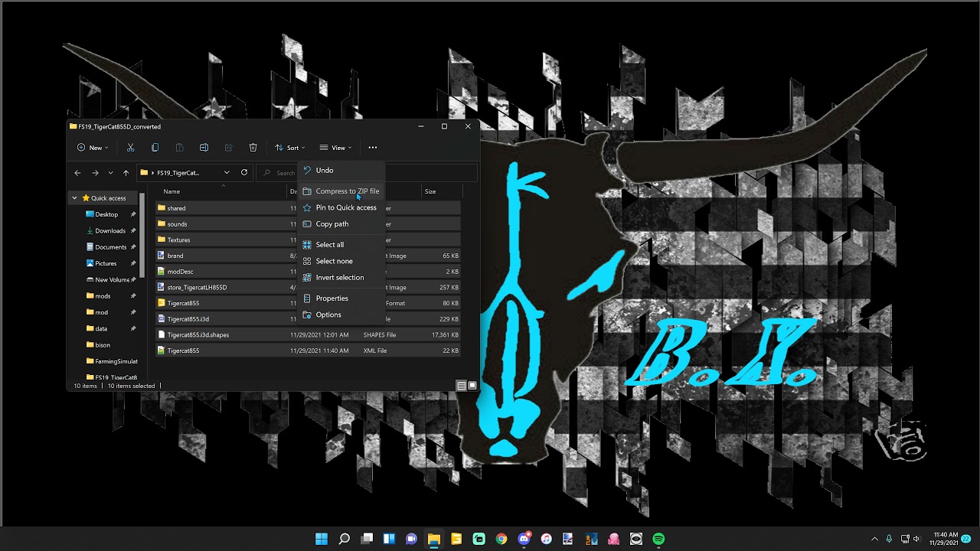
Task: Open Downloads in Quick access
Action: (110, 231)
